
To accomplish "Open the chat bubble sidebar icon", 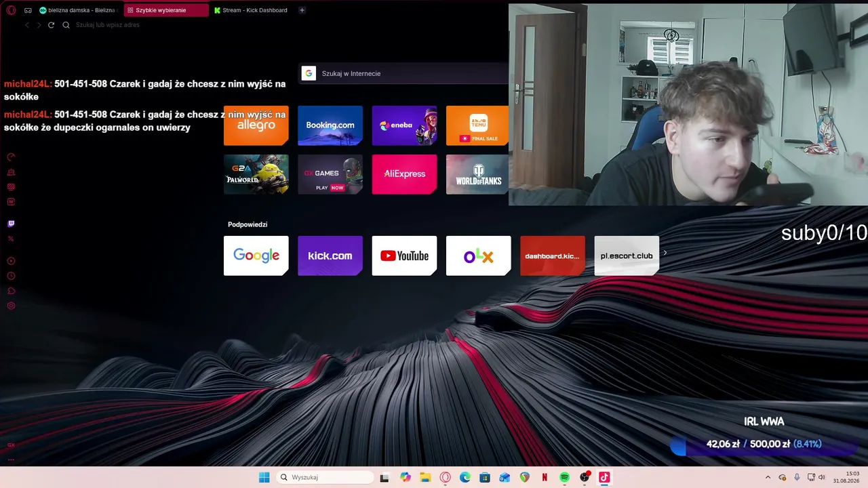I will point(11,291).
